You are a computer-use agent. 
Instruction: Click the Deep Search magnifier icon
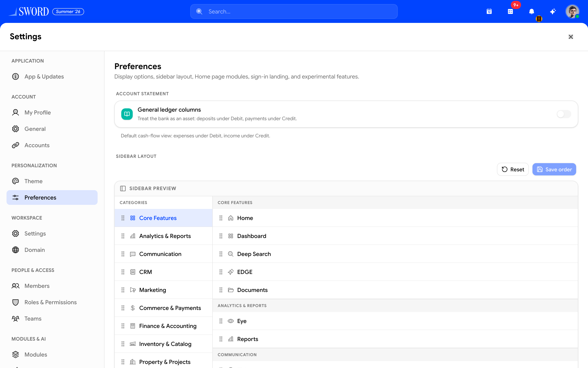click(231, 254)
